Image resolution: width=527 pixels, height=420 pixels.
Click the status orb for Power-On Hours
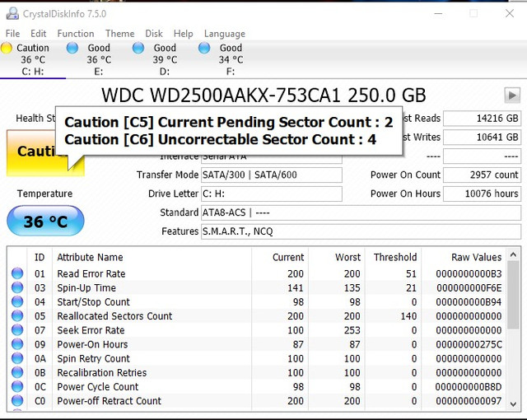[17, 344]
